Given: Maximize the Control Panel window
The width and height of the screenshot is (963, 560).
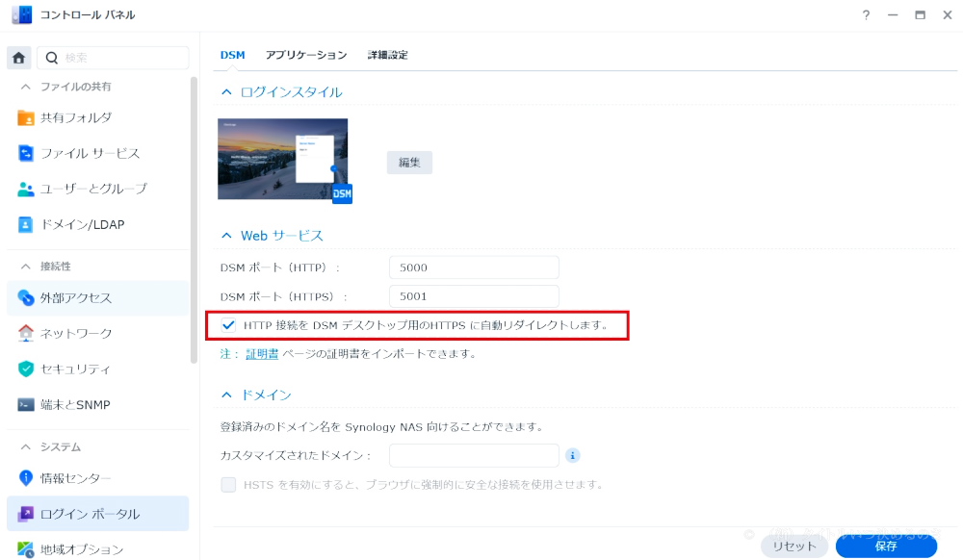Looking at the screenshot, I should tap(920, 15).
